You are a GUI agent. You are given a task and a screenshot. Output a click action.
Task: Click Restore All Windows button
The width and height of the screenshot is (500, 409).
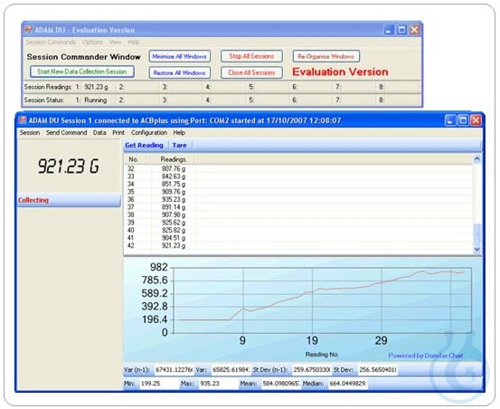(x=179, y=73)
